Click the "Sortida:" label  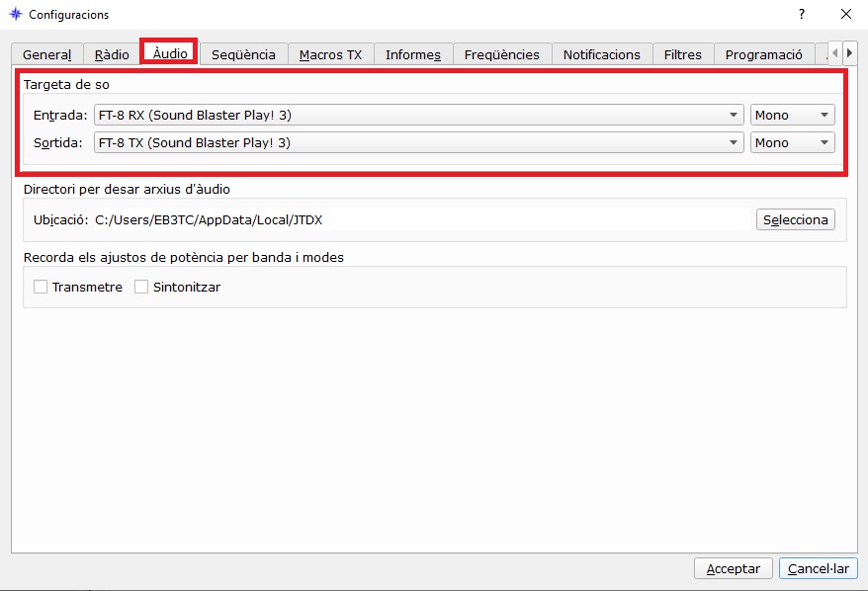click(58, 142)
